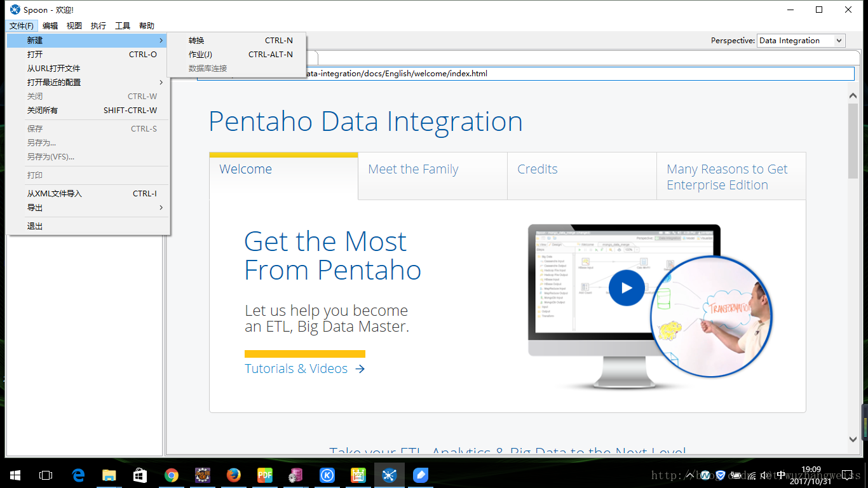Open the blue K application taskbar icon
Image resolution: width=868 pixels, height=488 pixels.
[x=327, y=475]
